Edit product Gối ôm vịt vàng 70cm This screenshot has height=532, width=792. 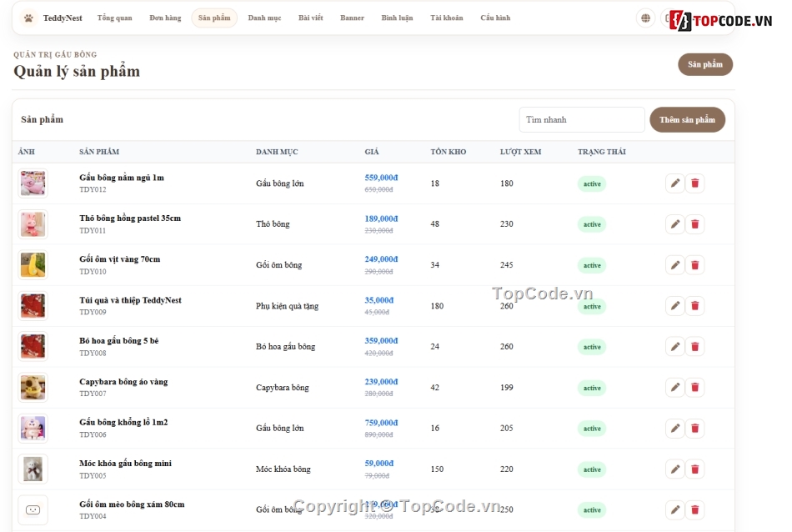[674, 265]
